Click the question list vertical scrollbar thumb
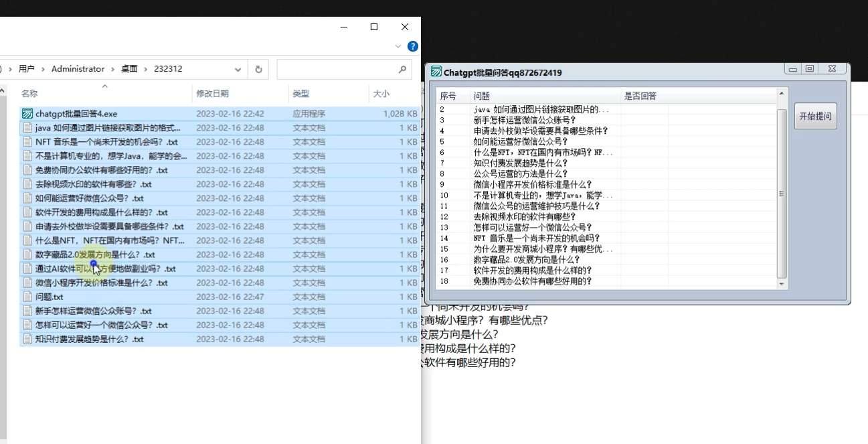868x444 pixels. 782,194
